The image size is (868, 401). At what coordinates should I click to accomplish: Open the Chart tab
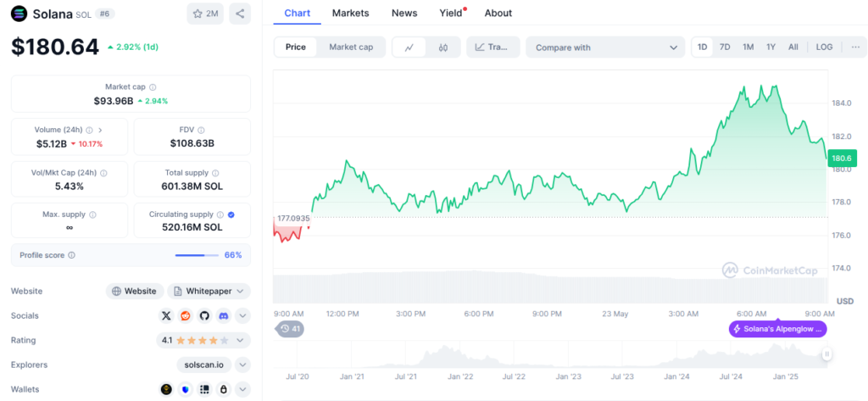[x=298, y=13]
